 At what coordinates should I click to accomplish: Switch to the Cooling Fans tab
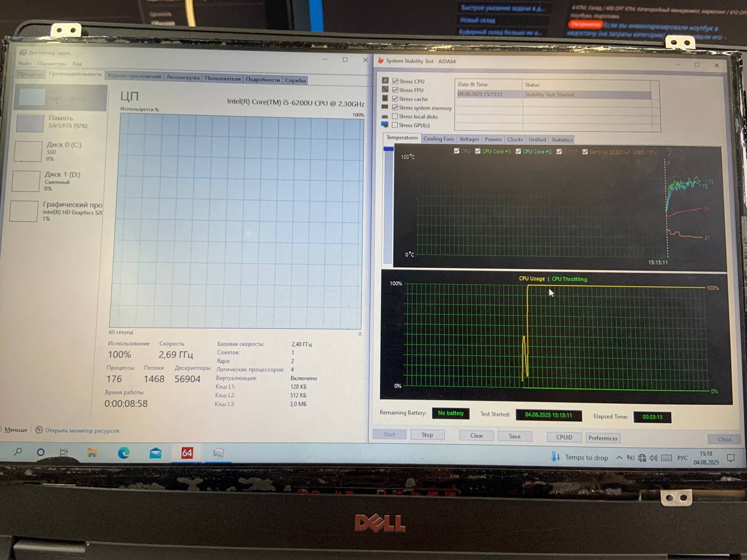(438, 139)
